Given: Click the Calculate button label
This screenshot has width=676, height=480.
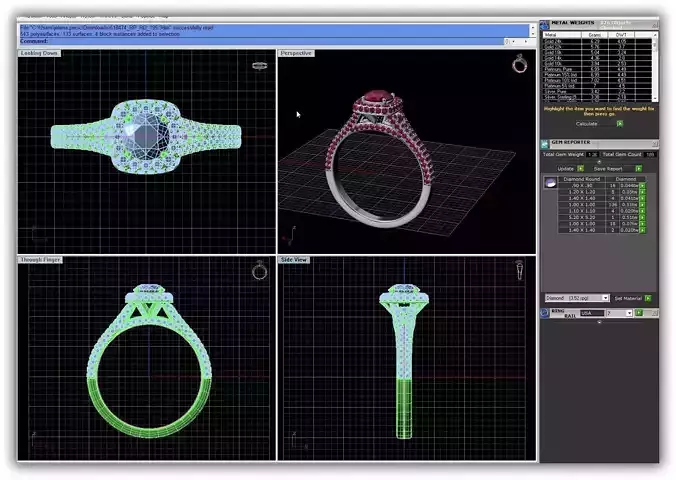Looking at the screenshot, I should coord(587,124).
